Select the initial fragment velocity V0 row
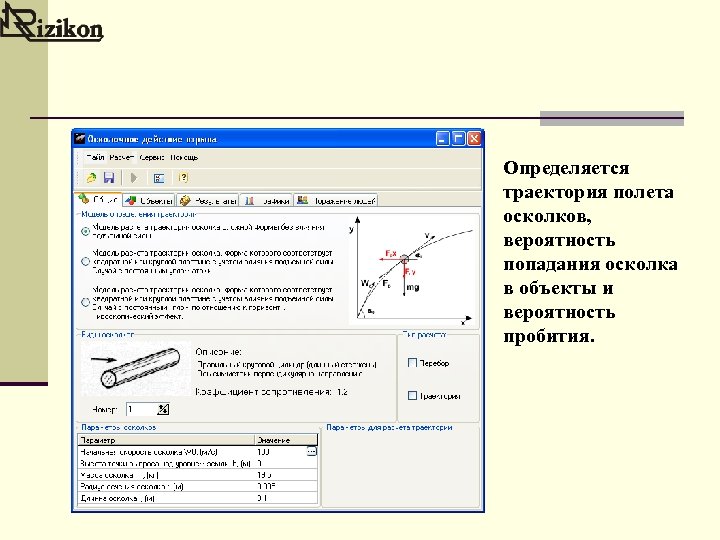Screen dimensions: 720x540 point(197,452)
